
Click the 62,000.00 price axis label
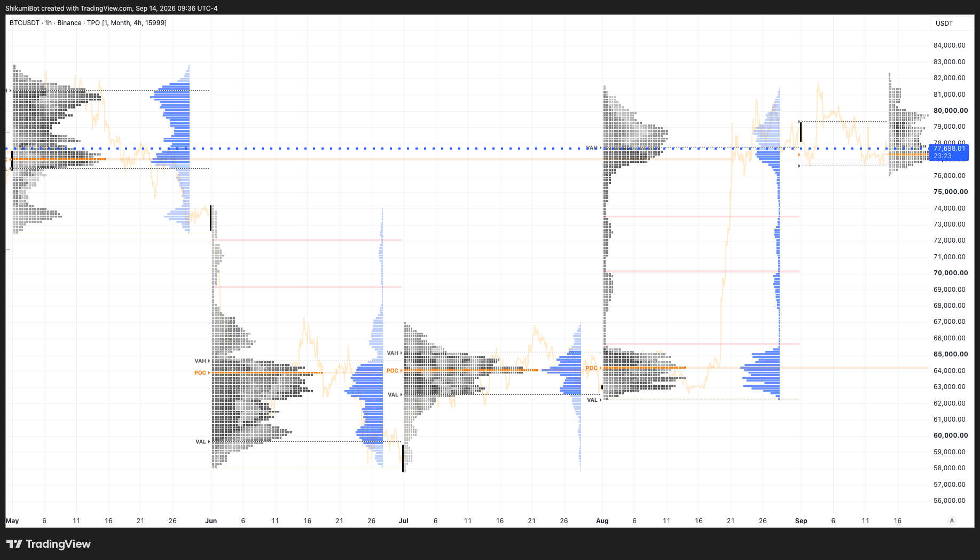[950, 403]
